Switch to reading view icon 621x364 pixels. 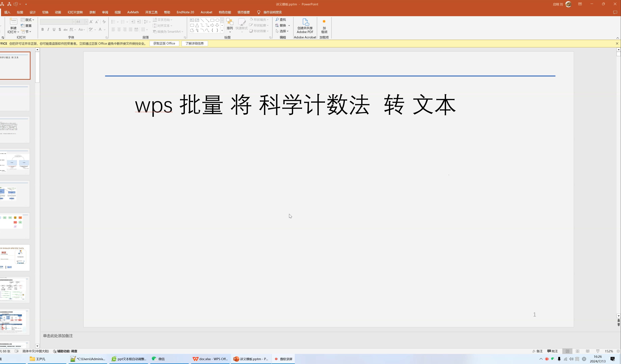587,351
